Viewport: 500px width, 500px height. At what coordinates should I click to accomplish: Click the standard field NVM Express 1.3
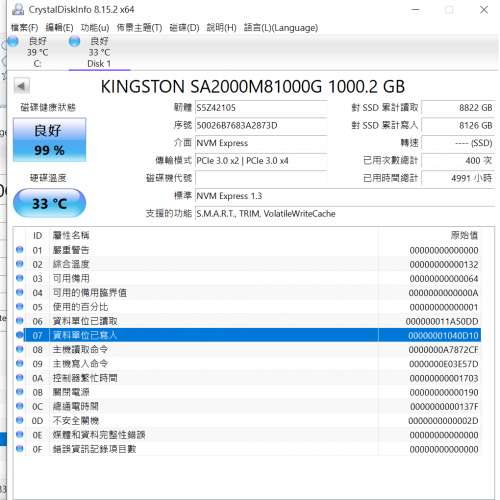[x=345, y=196]
